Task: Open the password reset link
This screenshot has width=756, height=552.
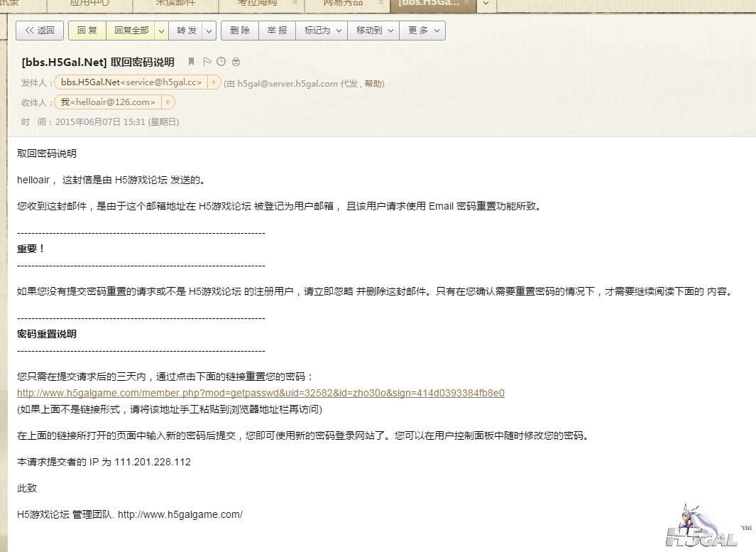Action: point(261,393)
